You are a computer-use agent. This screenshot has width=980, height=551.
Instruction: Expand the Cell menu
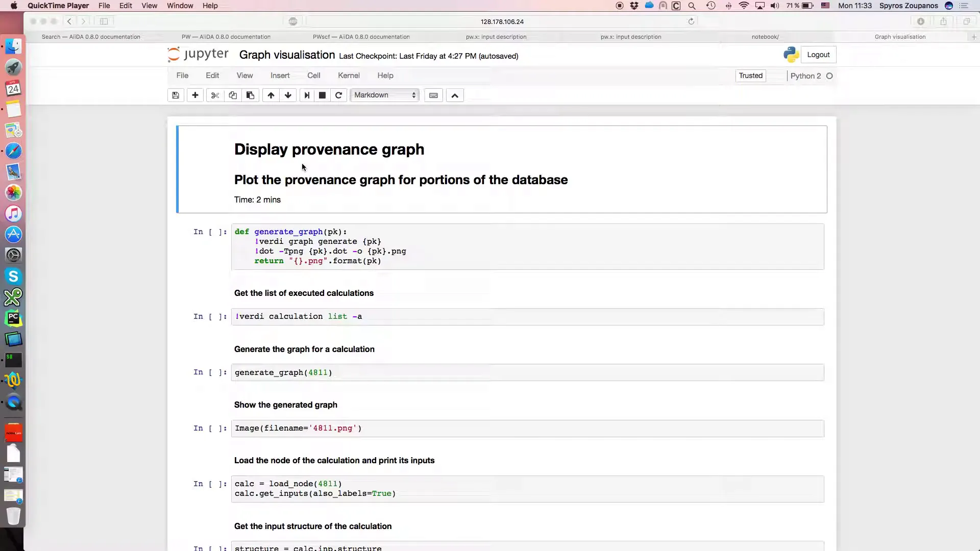pyautogui.click(x=314, y=76)
